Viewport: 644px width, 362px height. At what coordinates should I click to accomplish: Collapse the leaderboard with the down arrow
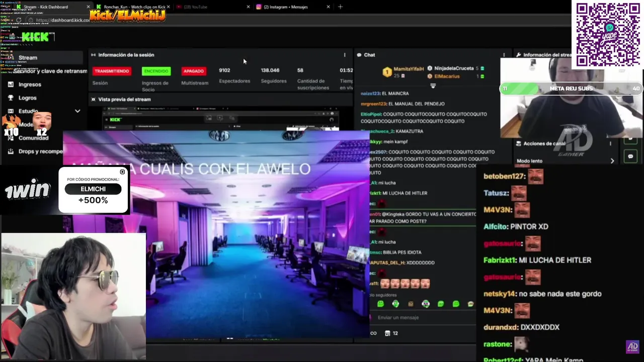pyautogui.click(x=433, y=86)
